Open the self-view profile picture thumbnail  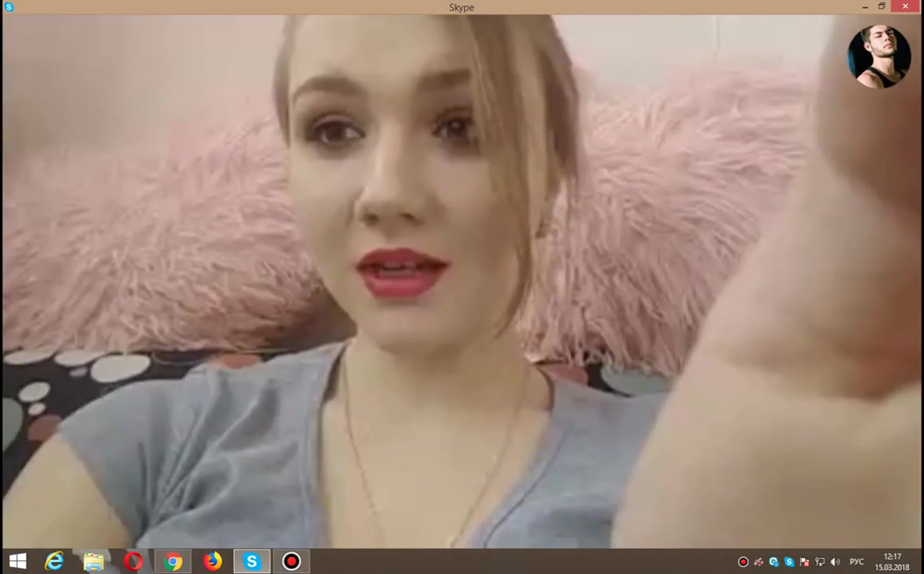point(878,57)
